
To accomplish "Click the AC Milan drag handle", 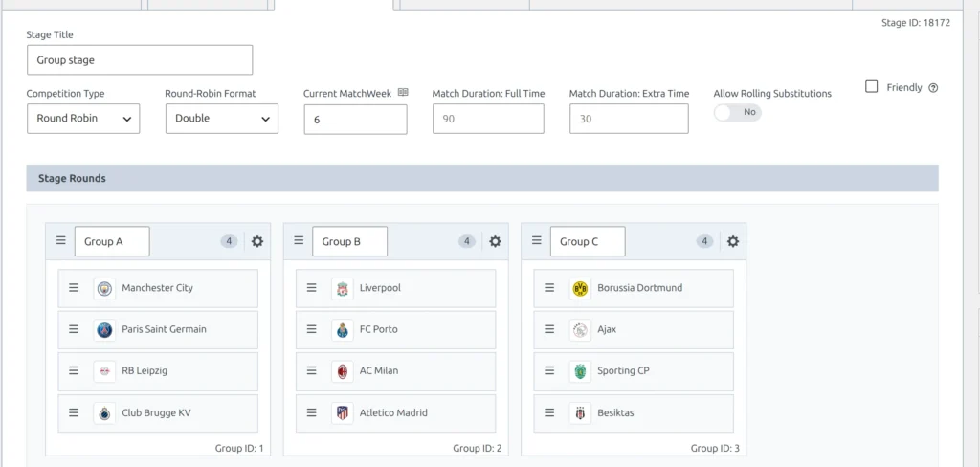I will [x=311, y=370].
